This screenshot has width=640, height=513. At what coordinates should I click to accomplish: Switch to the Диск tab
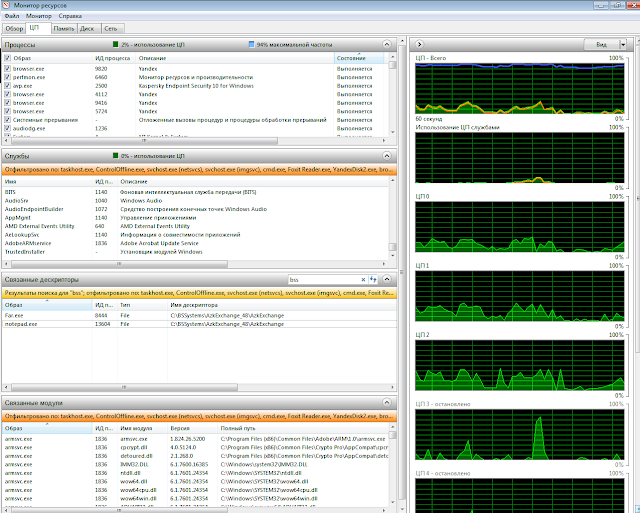click(x=87, y=29)
